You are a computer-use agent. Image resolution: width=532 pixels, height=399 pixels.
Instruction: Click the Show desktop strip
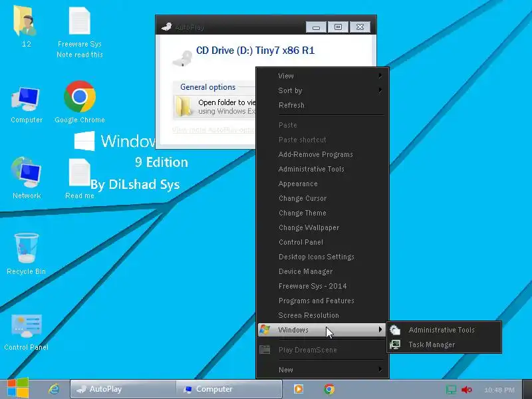pyautogui.click(x=527, y=389)
